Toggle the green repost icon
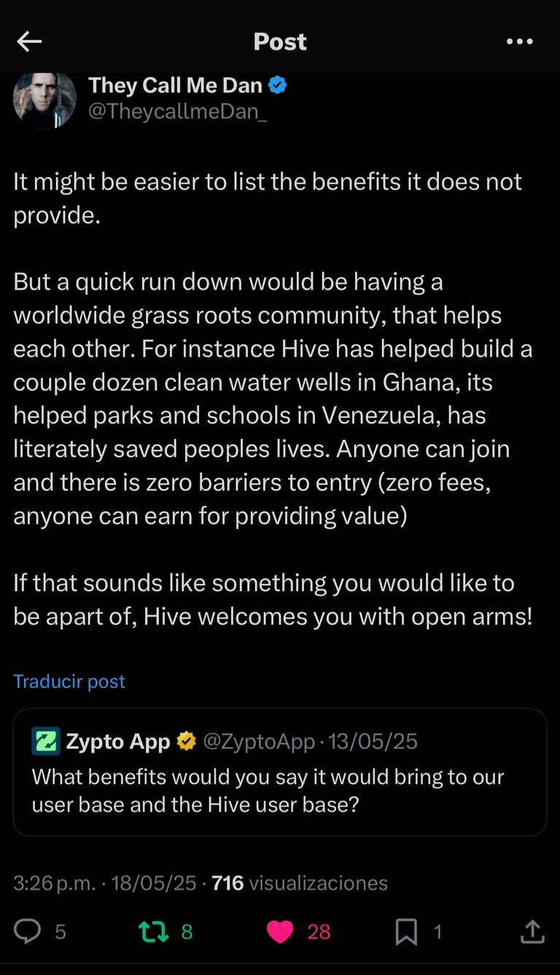 tap(153, 931)
